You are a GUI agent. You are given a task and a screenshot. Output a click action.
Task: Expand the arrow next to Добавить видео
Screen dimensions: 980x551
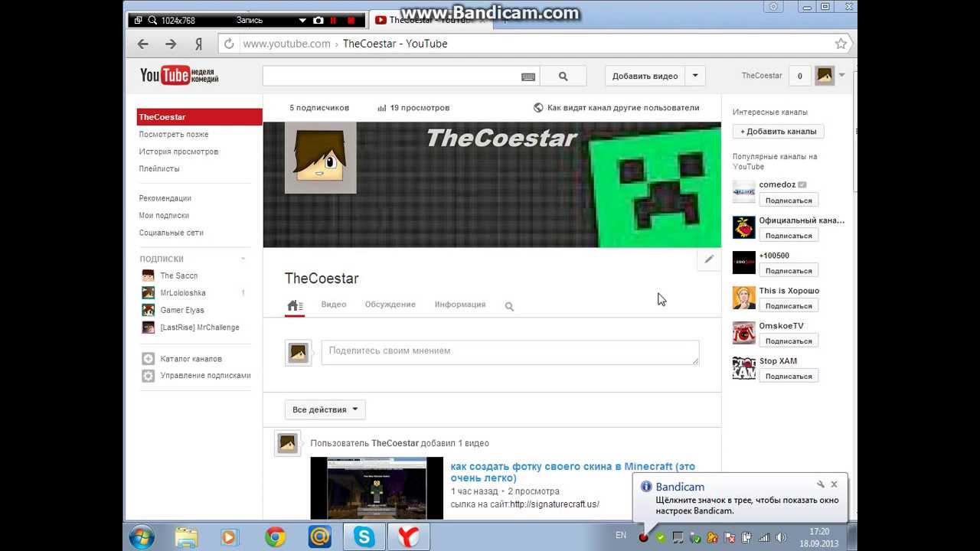[695, 76]
